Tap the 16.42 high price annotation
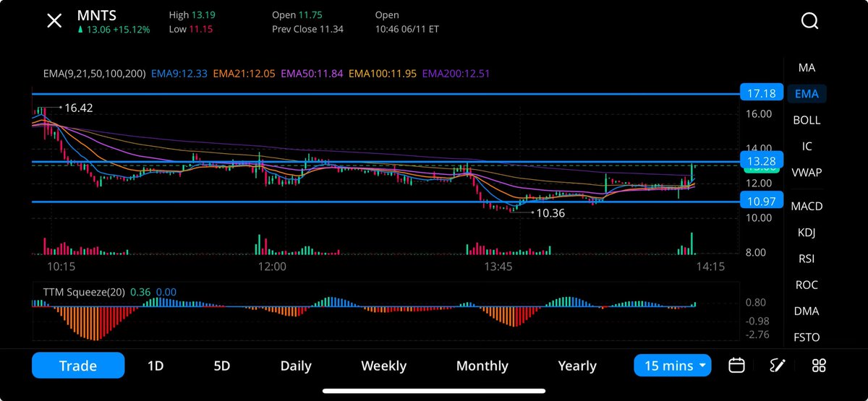This screenshot has width=868, height=401. pyautogui.click(x=79, y=108)
